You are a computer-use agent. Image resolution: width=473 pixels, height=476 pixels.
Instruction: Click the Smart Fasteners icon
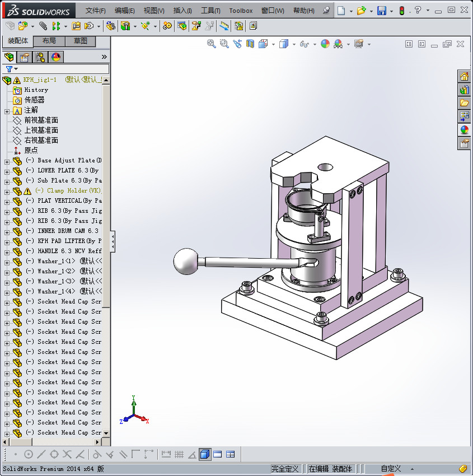coord(76,26)
